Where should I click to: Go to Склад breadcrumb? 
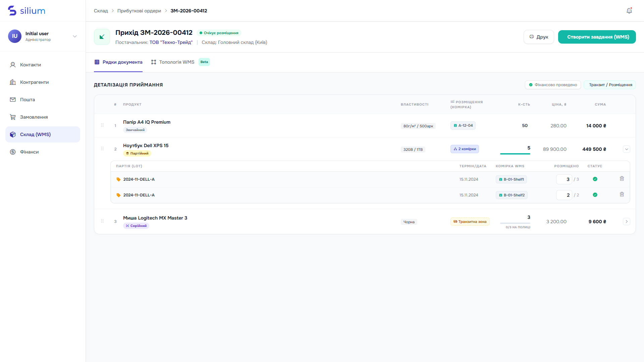point(101,11)
